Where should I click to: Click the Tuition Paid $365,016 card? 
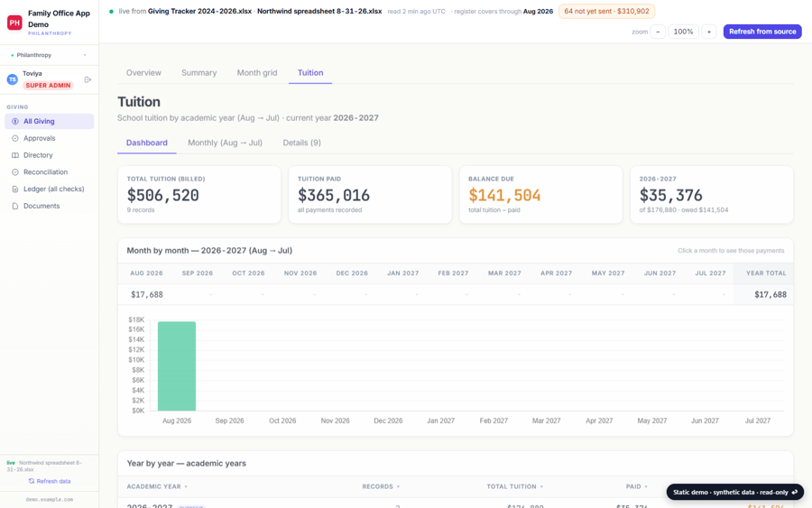370,195
